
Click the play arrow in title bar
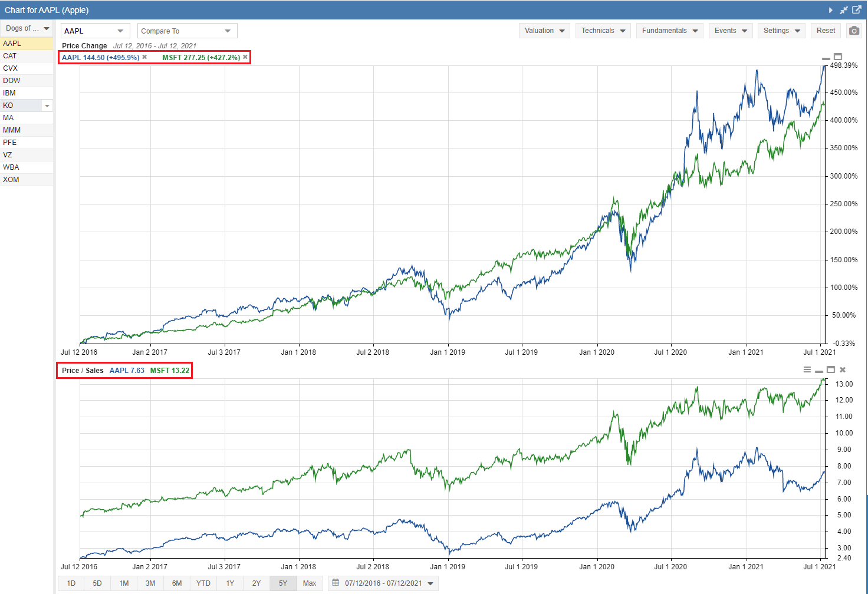coord(831,10)
